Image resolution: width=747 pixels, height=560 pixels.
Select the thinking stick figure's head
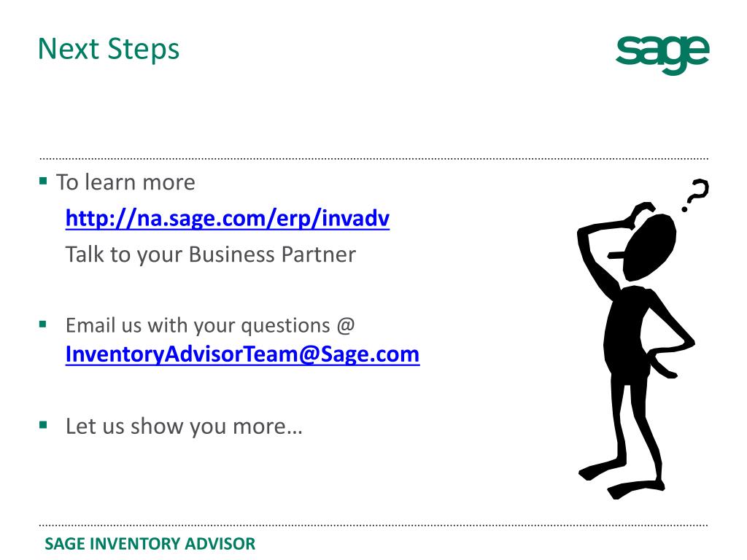click(649, 246)
